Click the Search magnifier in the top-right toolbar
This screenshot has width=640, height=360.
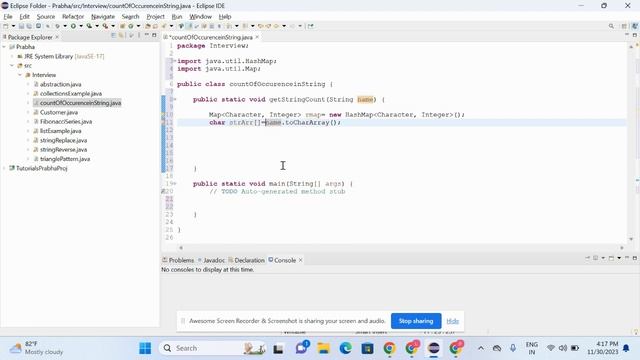point(611,26)
